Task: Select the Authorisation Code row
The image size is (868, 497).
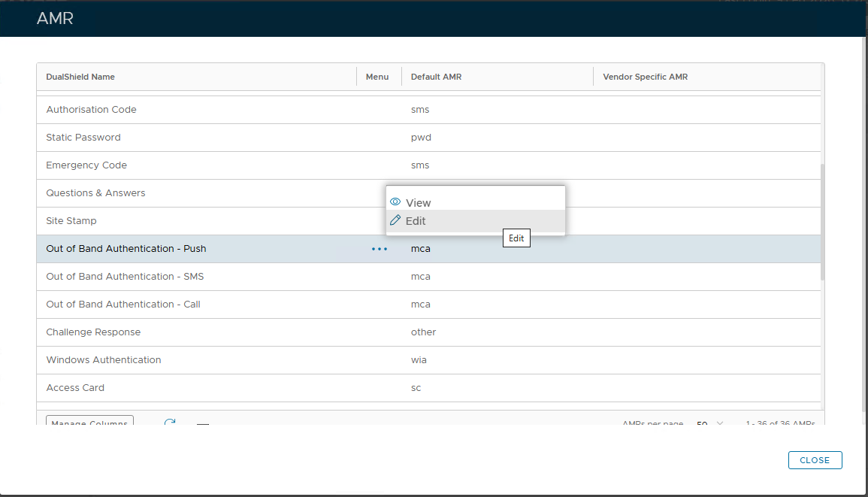Action: click(x=92, y=110)
